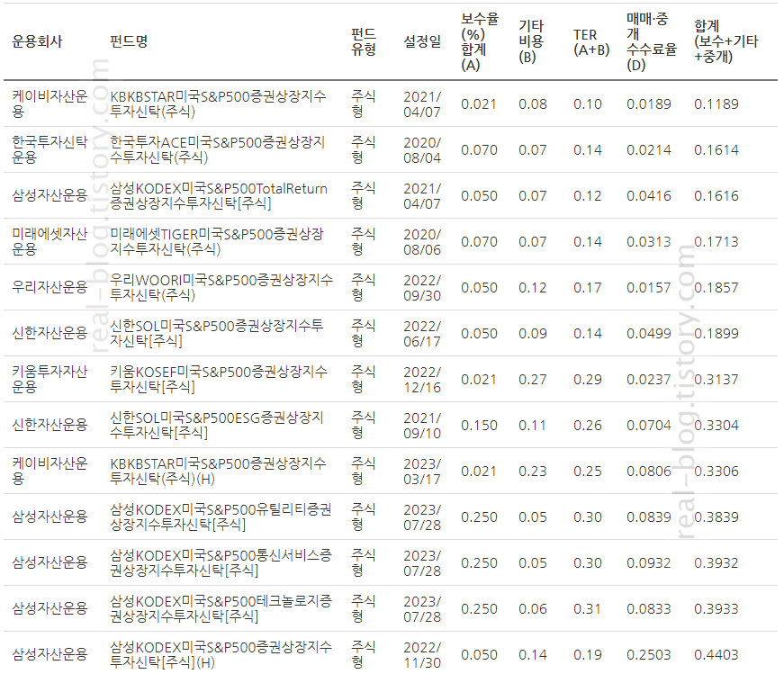
Task: Click company 한국투자신탁운용
Action: point(50,149)
